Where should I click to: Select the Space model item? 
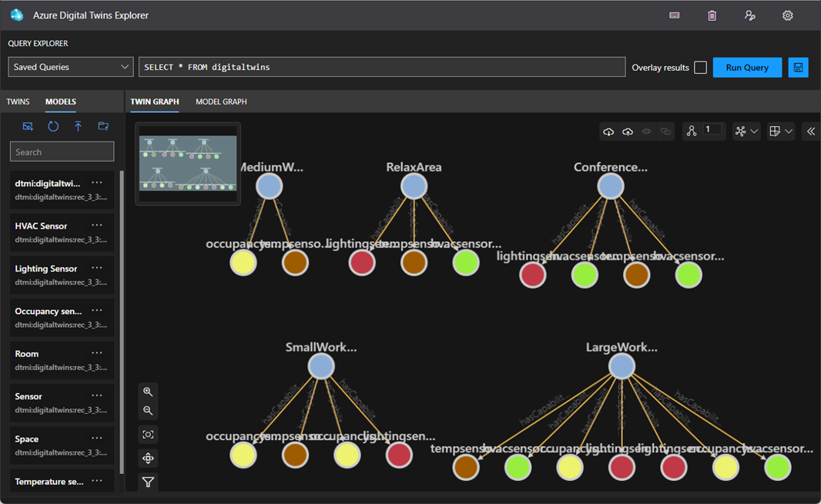pyautogui.click(x=62, y=446)
